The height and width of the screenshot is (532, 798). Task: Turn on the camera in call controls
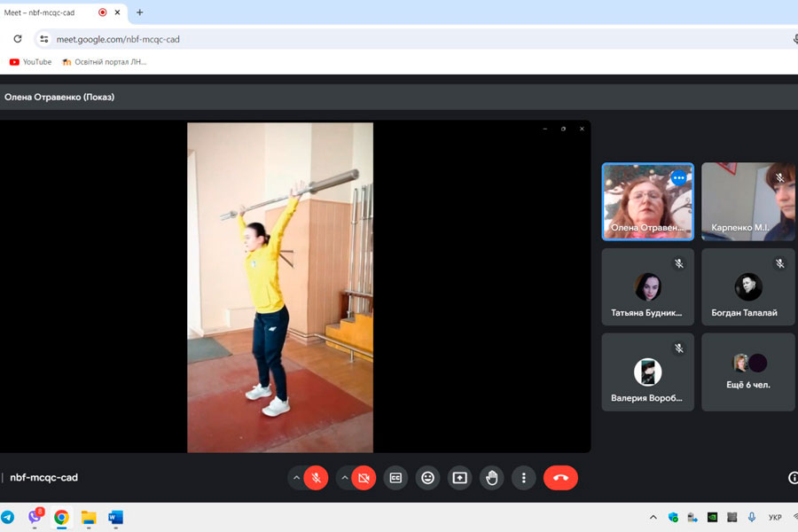click(364, 478)
